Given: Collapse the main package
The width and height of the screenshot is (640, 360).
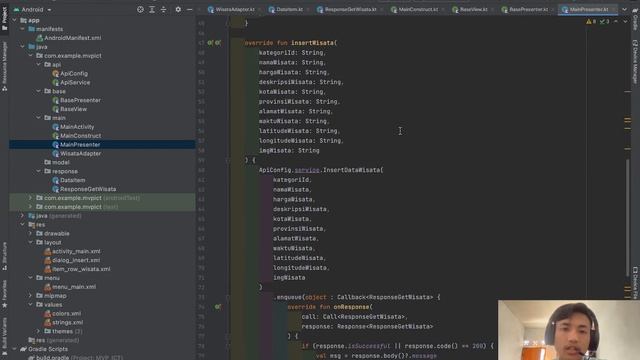Looking at the screenshot, I should pyautogui.click(x=39, y=118).
